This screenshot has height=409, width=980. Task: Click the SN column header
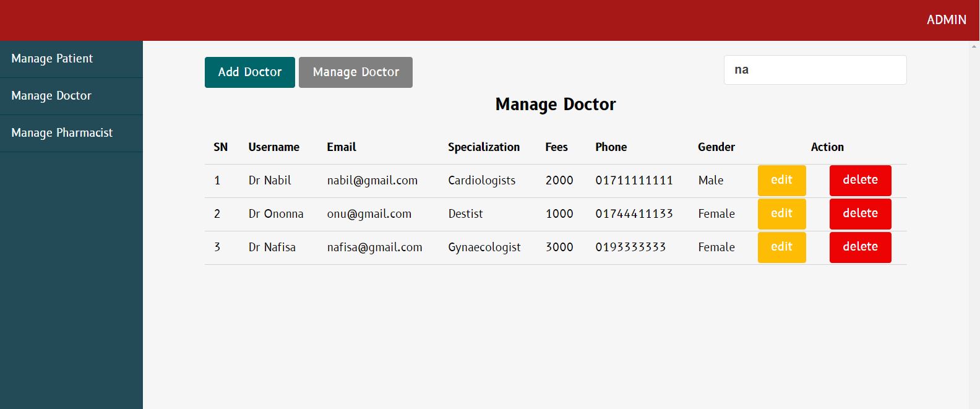click(x=221, y=147)
